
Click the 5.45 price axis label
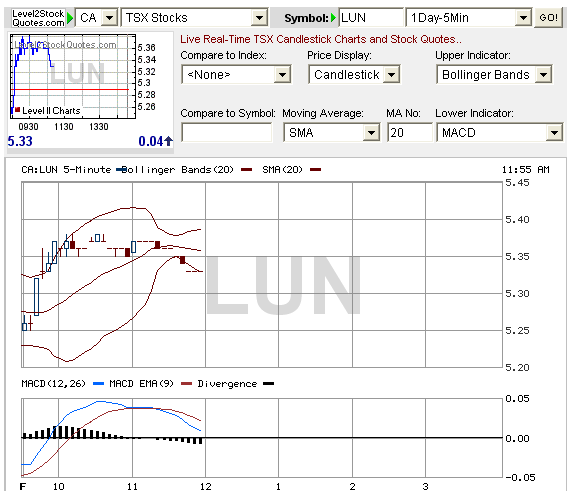pyautogui.click(x=517, y=183)
